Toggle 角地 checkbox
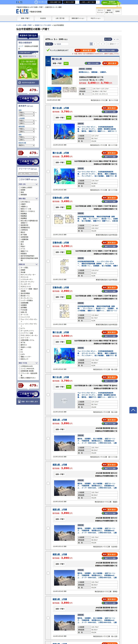This screenshot has width=138, height=644. [20, 192]
